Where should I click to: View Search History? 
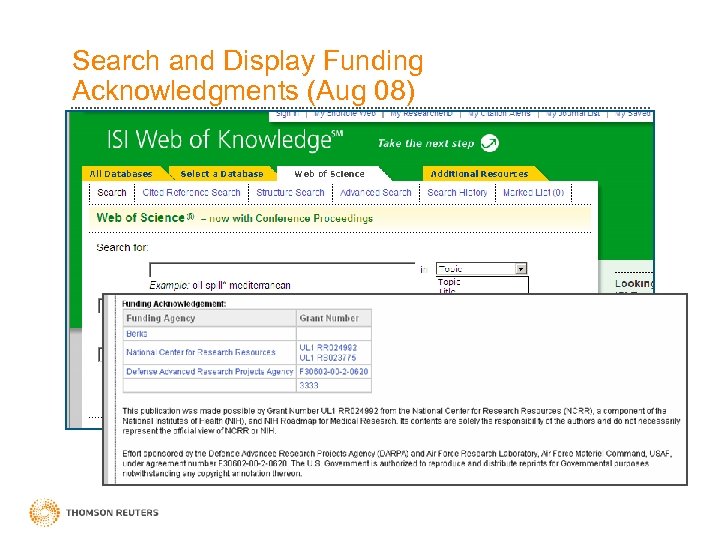[457, 193]
